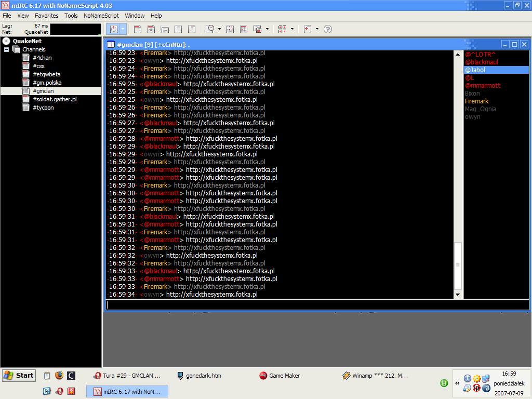The height and width of the screenshot is (399, 532).
Task: Click the chat message input field
Action: [317, 305]
